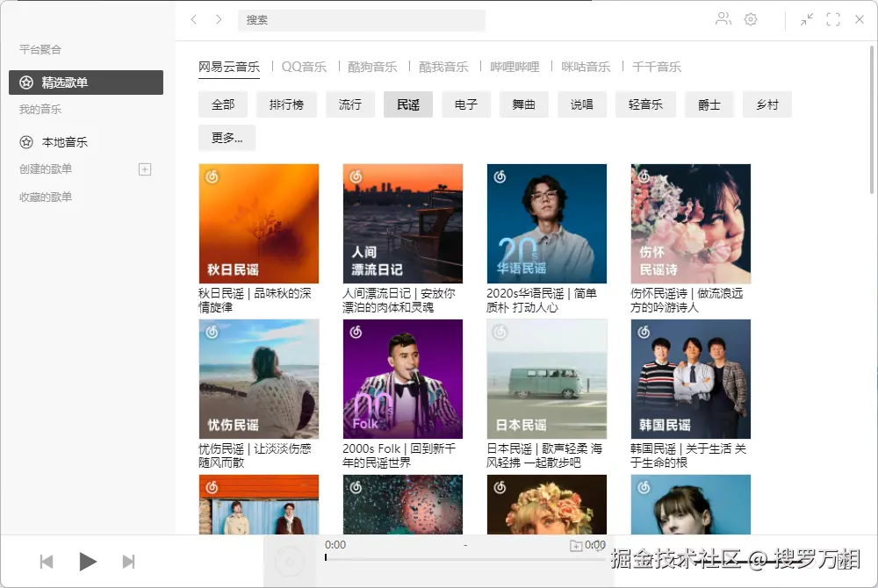Click the title 人间漂流日记 | 安放你漂泊的肉体和灵魂
Image resolution: width=878 pixels, height=588 pixels.
(399, 300)
